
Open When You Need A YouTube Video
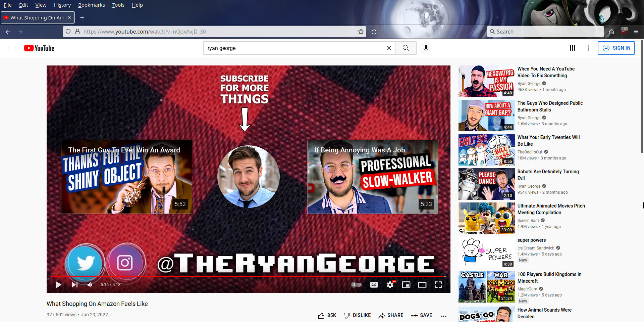(546, 72)
